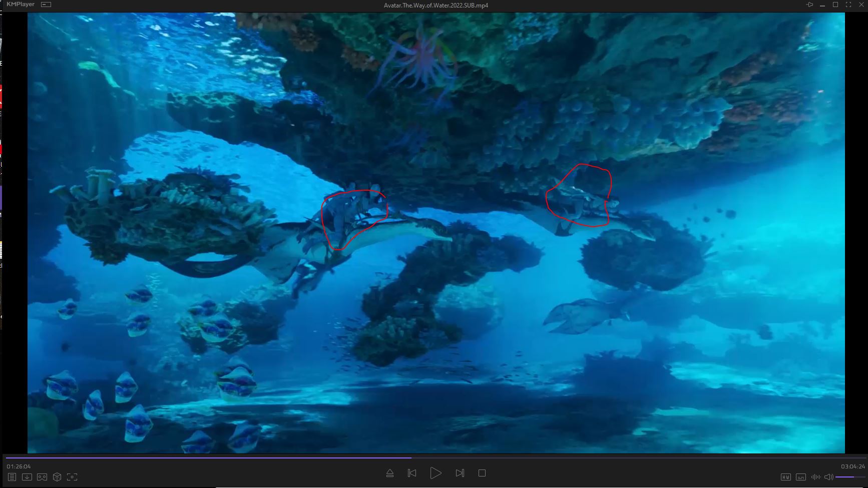Click the screen capture icon
The image size is (868, 488).
(72, 477)
